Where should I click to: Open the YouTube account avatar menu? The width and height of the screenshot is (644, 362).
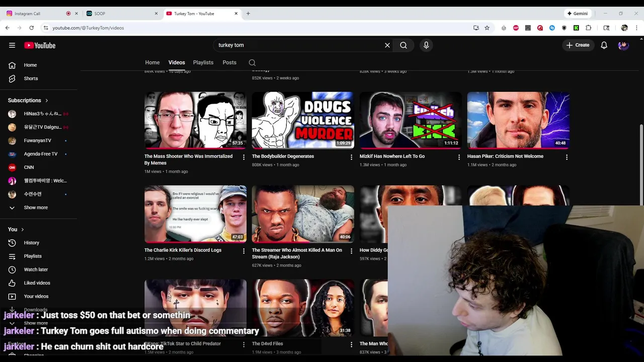(x=624, y=45)
